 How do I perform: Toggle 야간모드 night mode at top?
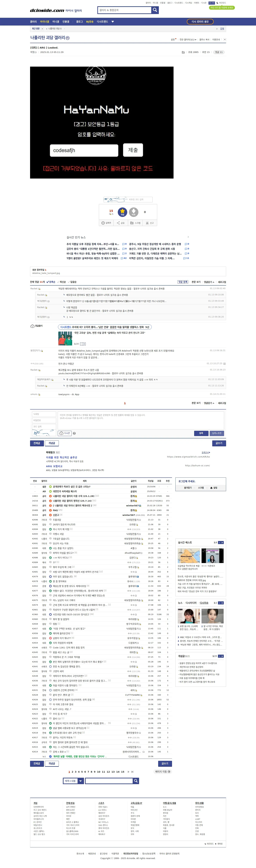tap(221, 3)
